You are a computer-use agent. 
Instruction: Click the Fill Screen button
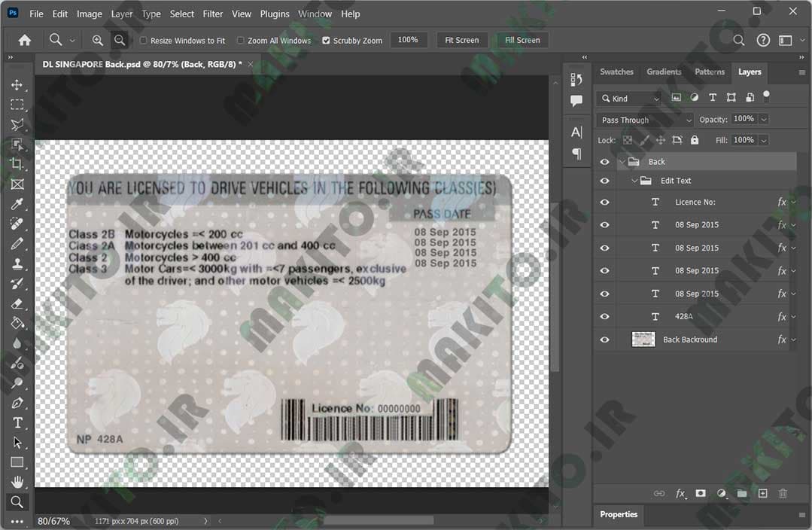pos(522,40)
